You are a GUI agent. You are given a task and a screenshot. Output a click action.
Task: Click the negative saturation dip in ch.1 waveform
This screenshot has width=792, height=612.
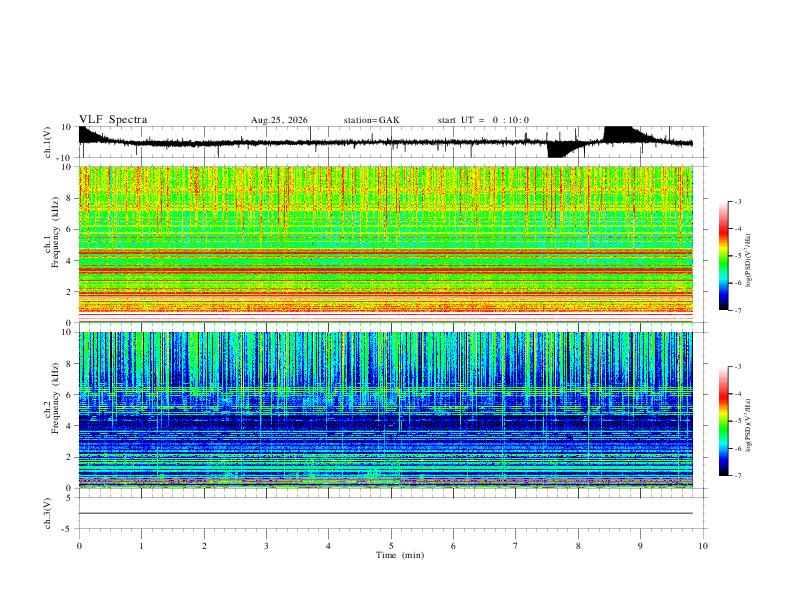(557, 150)
